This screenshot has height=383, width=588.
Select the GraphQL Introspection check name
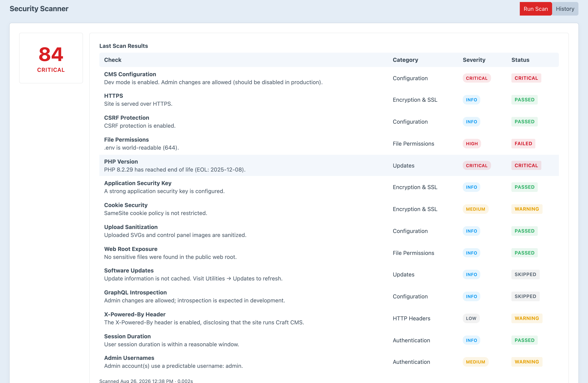(135, 292)
